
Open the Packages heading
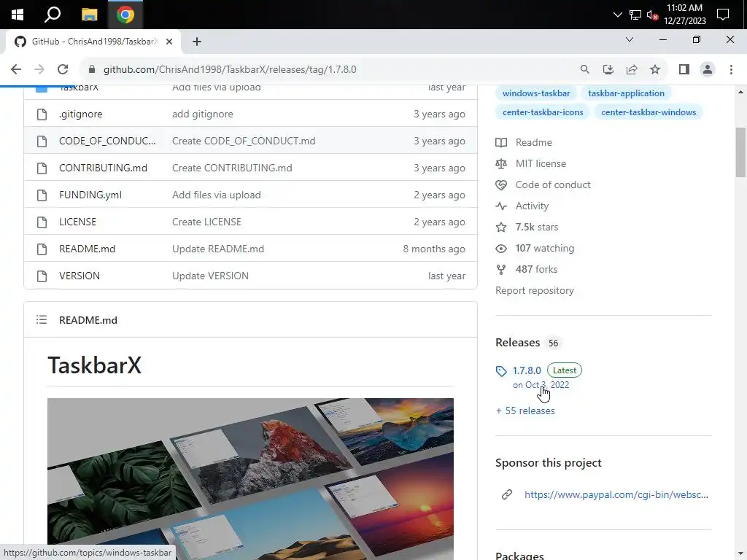[x=519, y=555]
